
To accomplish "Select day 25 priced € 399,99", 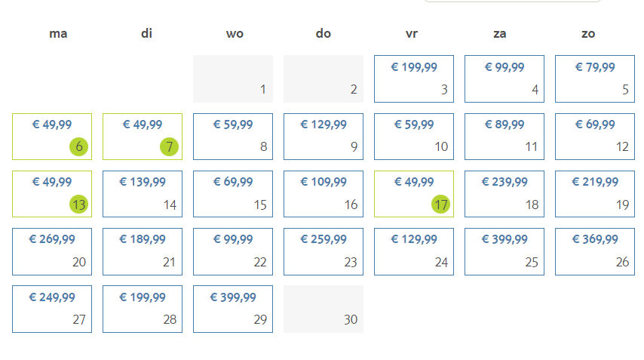I will (x=504, y=251).
